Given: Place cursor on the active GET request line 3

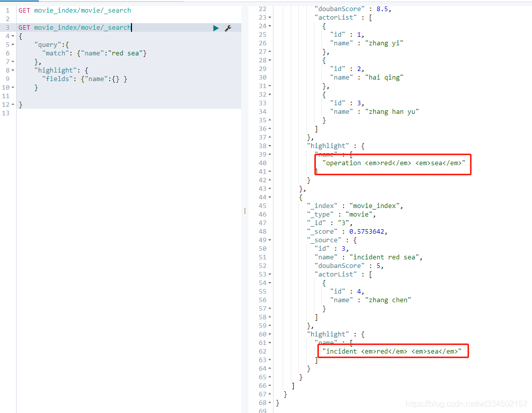Looking at the screenshot, I should pos(75,28).
